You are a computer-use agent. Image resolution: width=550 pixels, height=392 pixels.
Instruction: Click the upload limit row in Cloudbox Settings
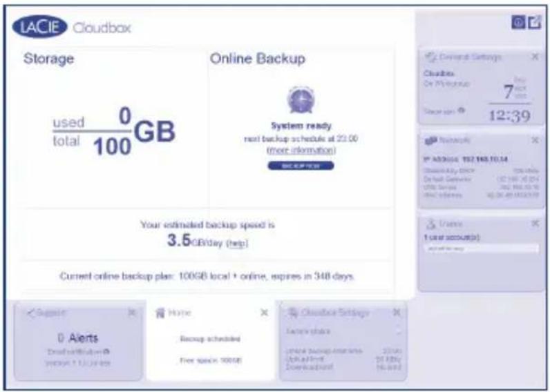[x=343, y=359]
